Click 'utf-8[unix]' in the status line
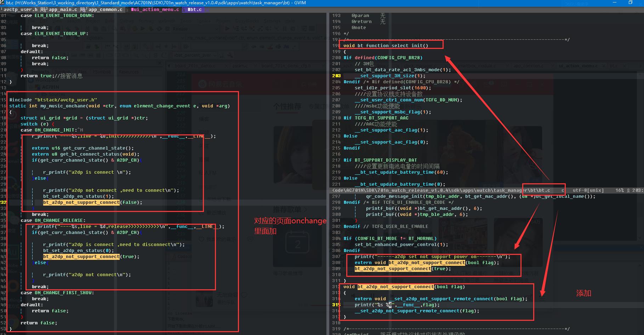Image resolution: width=644 pixels, height=335 pixels. (x=588, y=190)
